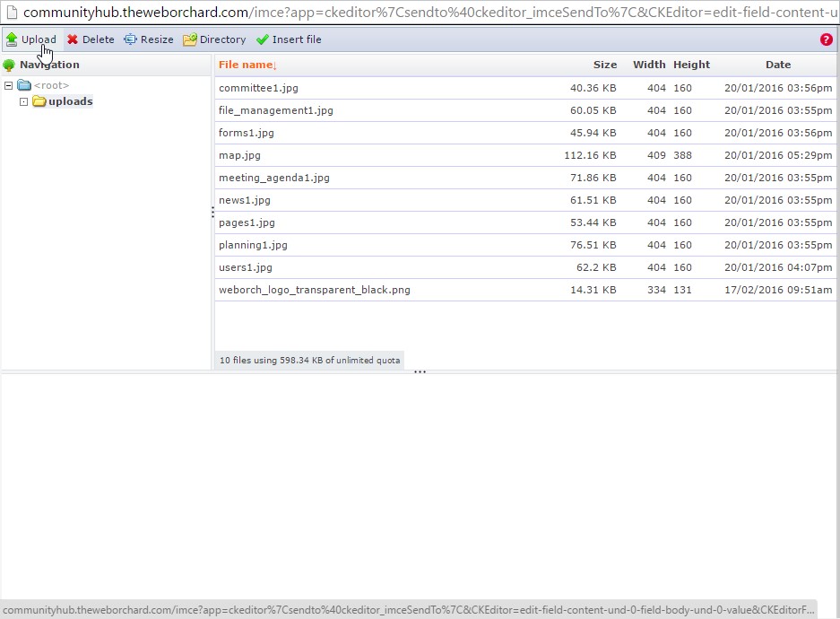This screenshot has width=840, height=619.
Task: Click the 60.05 KB size value
Action: 593,110
